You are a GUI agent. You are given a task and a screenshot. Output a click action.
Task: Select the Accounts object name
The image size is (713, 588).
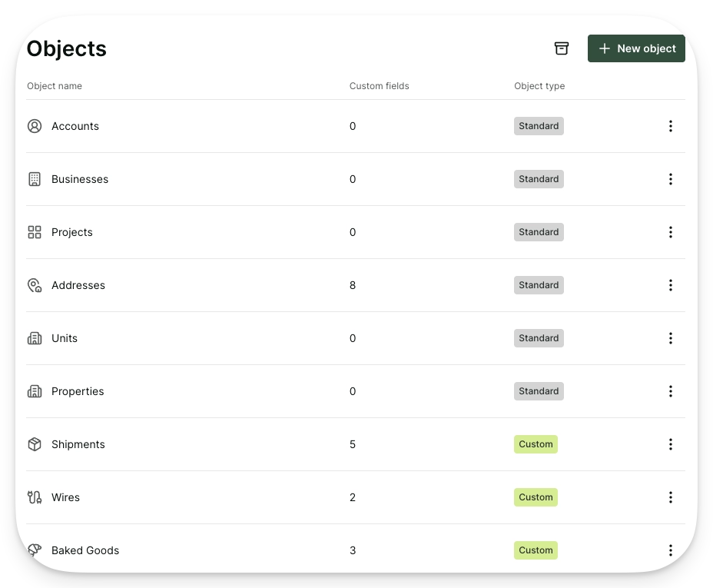75,126
